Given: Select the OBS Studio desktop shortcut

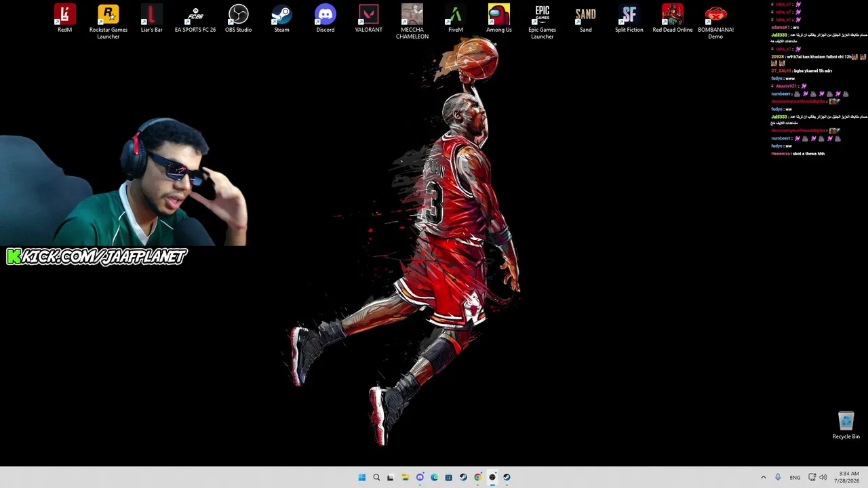Looking at the screenshot, I should pos(239,19).
